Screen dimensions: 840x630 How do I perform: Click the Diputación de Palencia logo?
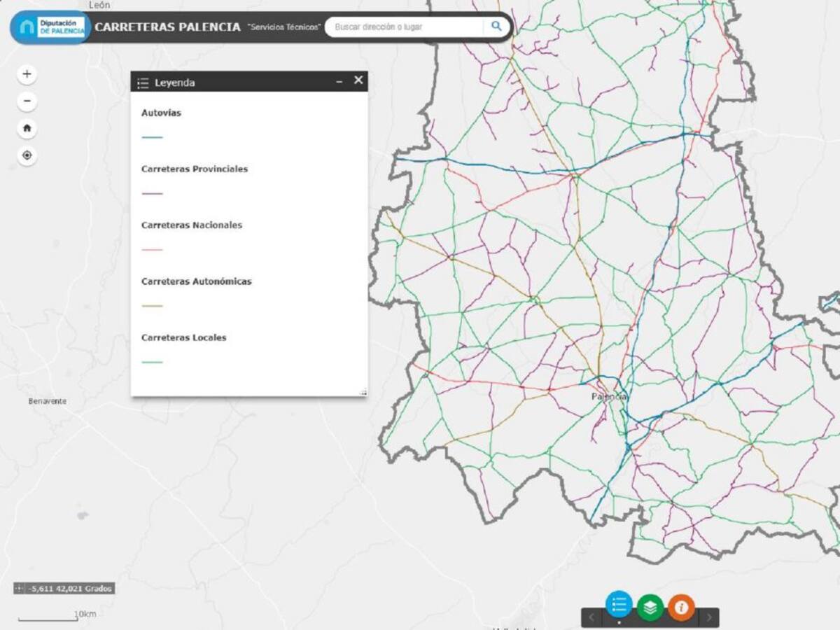pos(52,27)
